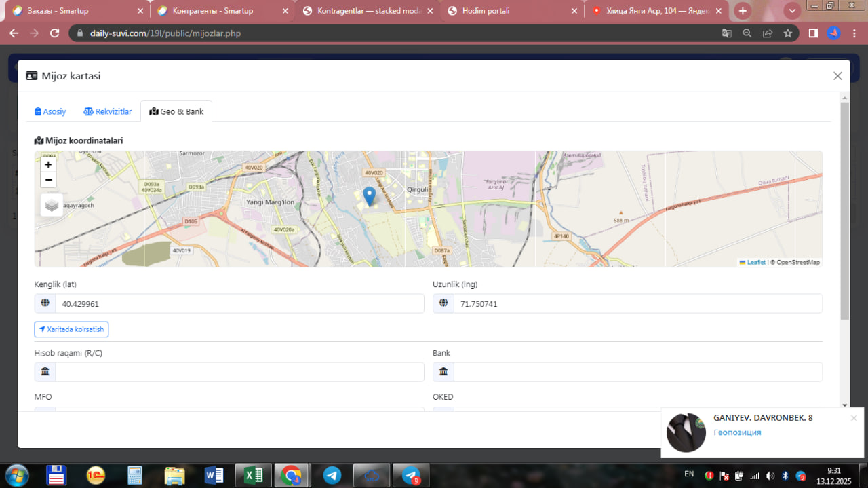Select the Geo & Bank tab
Viewport: 868px width, 488px height.
pos(176,111)
